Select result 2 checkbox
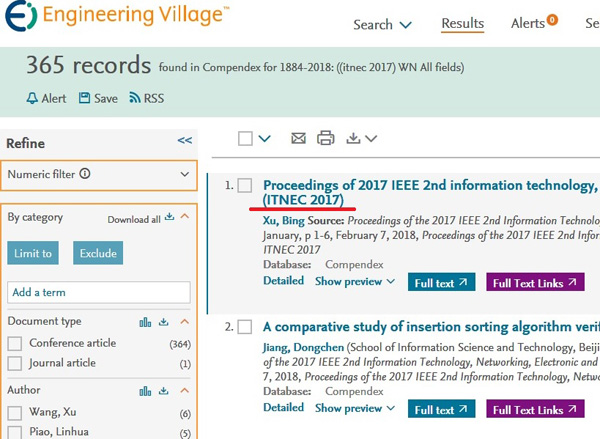The image size is (600, 439). (245, 328)
